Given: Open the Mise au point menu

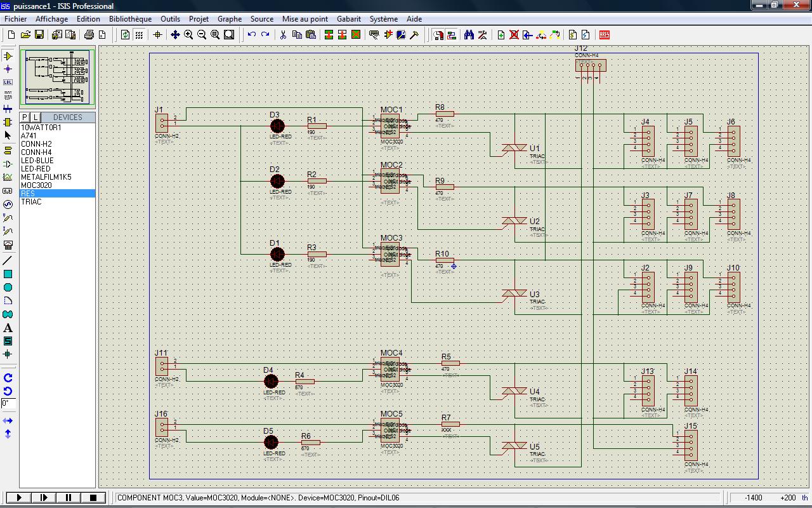Looking at the screenshot, I should (304, 19).
